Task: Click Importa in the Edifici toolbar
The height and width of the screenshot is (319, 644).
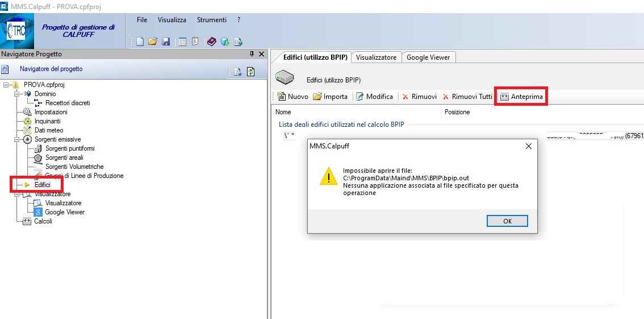Action: click(x=330, y=97)
